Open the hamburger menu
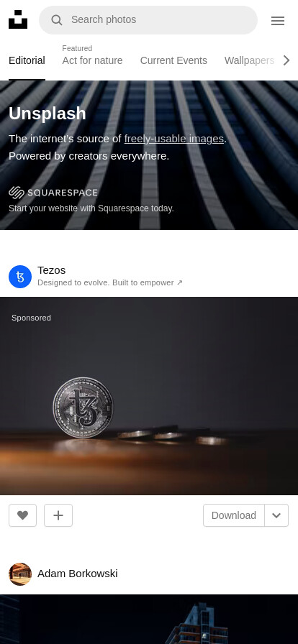298x644 pixels. 278,21
